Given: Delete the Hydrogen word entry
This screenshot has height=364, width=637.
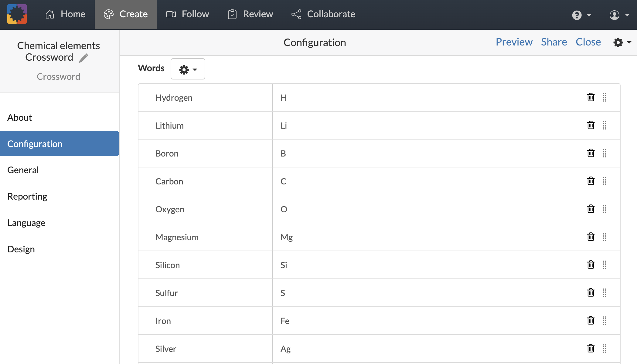Looking at the screenshot, I should click(591, 97).
